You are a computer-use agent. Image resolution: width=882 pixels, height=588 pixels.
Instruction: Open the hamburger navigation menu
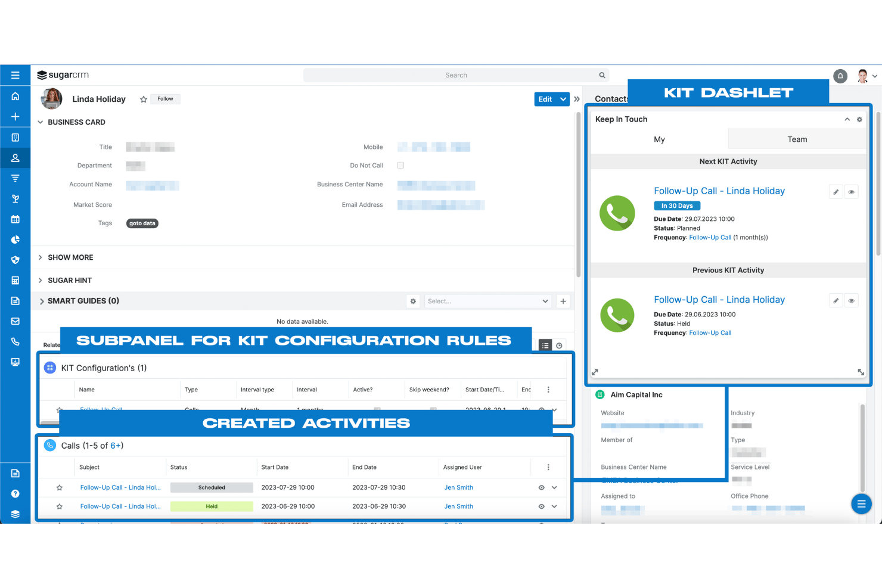tap(15, 75)
